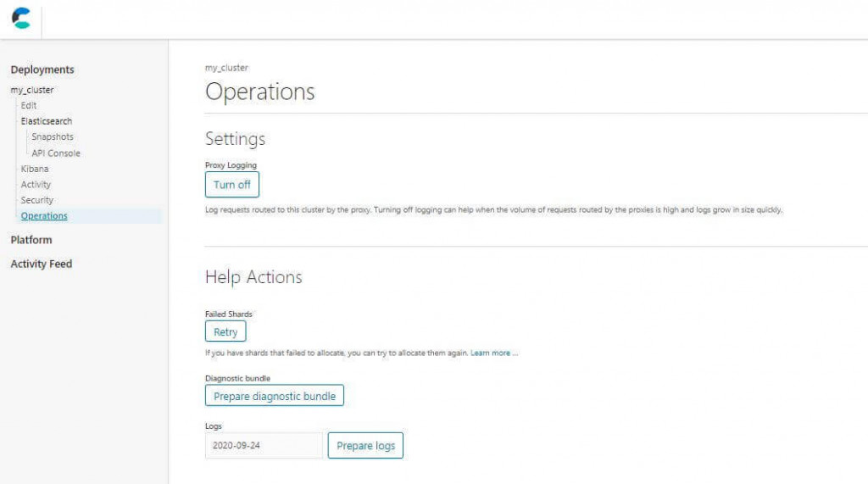
Task: Open the Security settings page
Action: [37, 200]
